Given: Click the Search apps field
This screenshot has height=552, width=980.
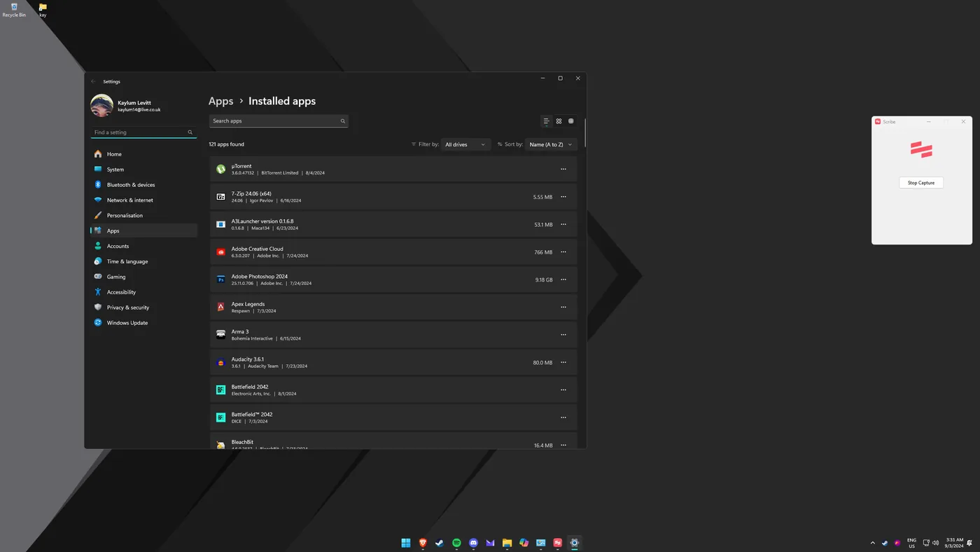Looking at the screenshot, I should coord(279,121).
